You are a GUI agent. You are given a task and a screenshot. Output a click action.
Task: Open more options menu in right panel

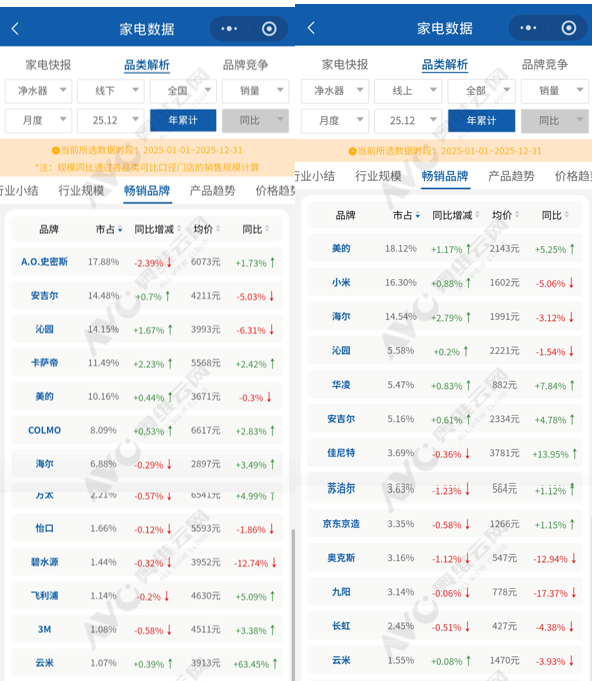click(x=528, y=28)
